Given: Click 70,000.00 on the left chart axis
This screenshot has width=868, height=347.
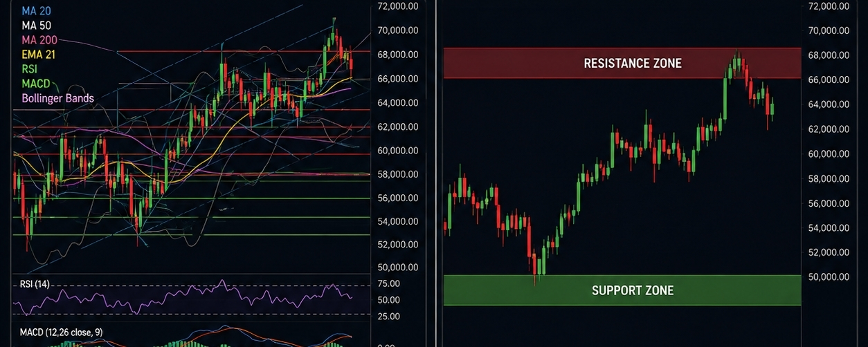Looking at the screenshot, I should (397, 30).
